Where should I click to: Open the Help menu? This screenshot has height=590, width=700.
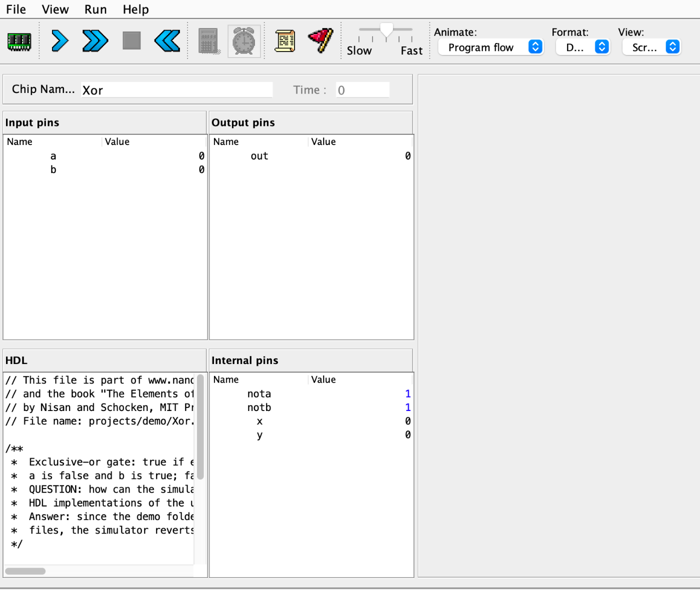click(136, 9)
